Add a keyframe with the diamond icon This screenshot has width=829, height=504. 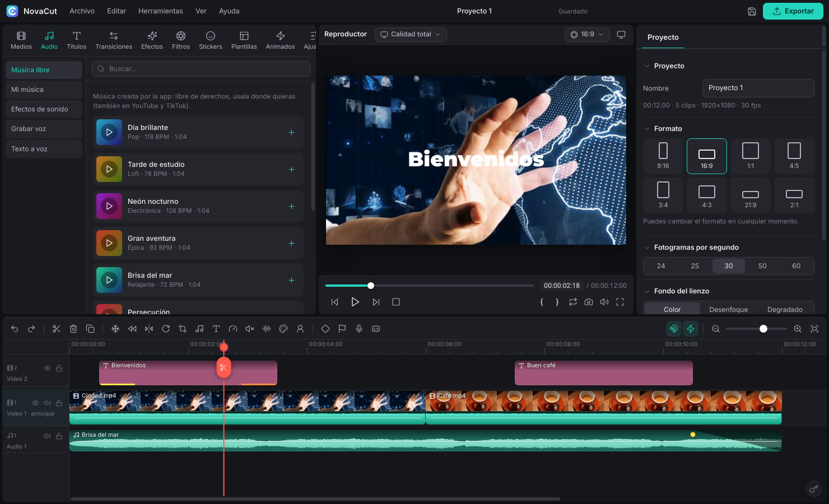pyautogui.click(x=325, y=329)
